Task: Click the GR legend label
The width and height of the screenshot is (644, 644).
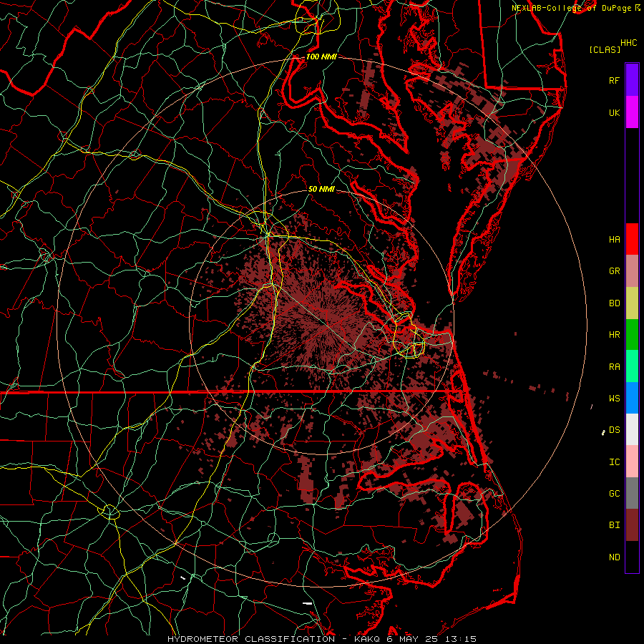Action: (615, 271)
